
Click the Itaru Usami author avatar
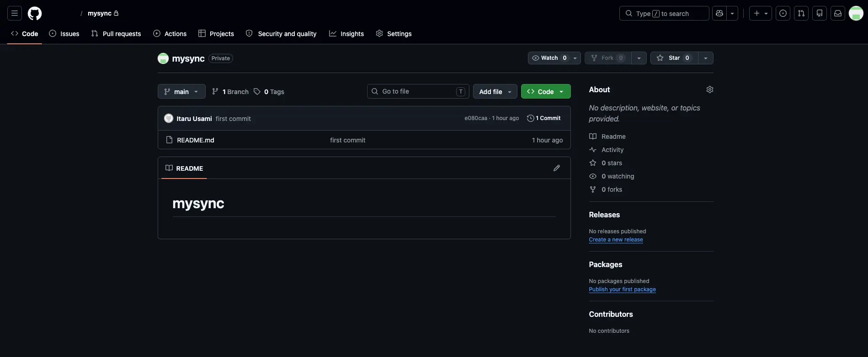click(x=169, y=118)
